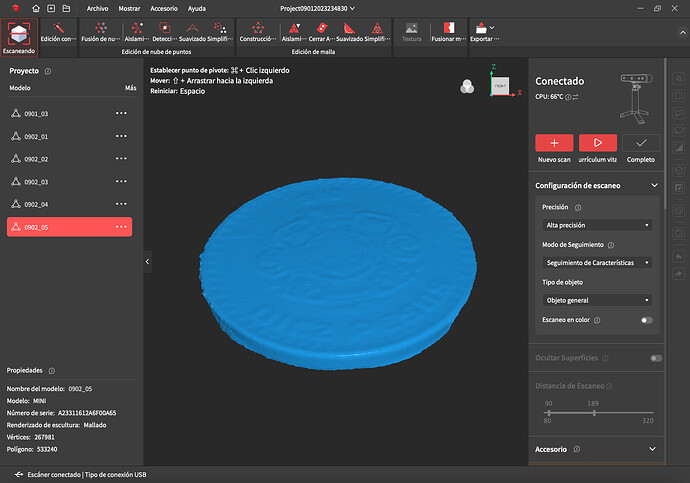Click the red play scan button

coord(598,143)
